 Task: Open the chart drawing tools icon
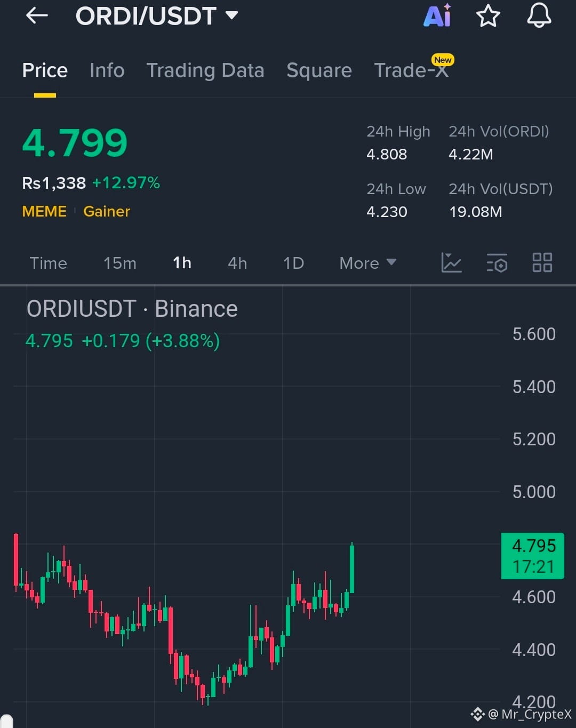pos(451,262)
